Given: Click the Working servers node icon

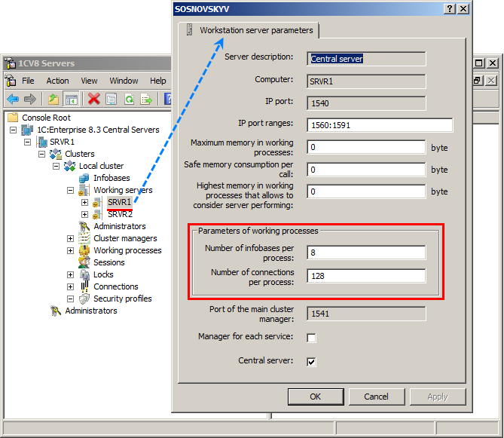Looking at the screenshot, I should pos(84,190).
